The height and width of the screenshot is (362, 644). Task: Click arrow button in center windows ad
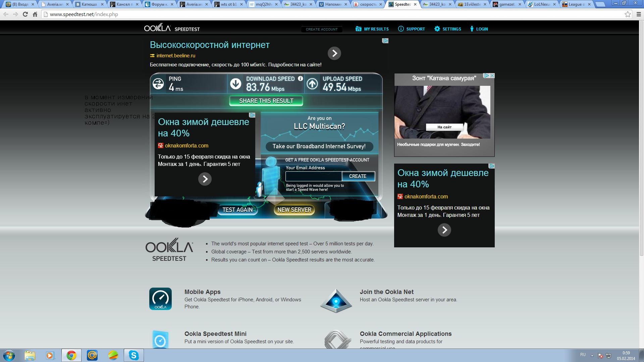[205, 179]
